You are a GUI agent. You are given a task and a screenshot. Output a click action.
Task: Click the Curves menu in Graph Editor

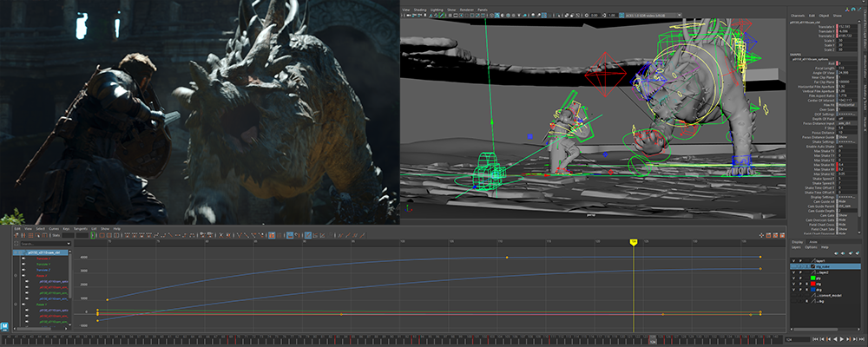[x=54, y=228]
